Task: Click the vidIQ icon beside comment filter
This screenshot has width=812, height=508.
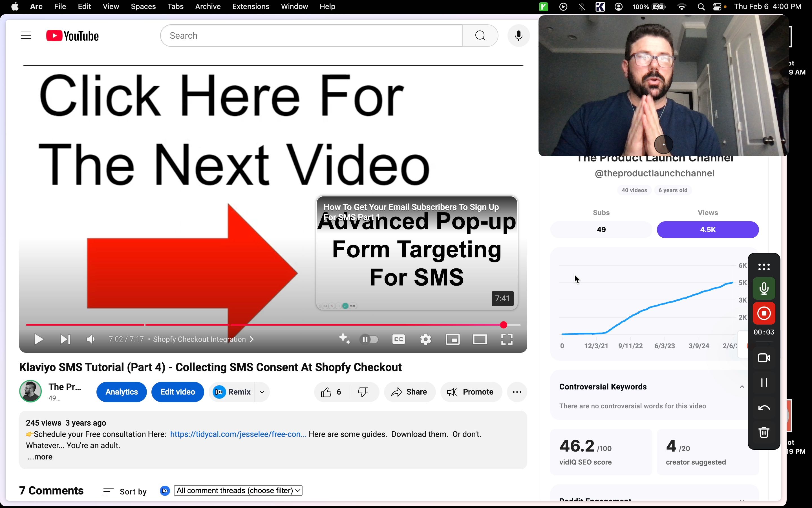Action: 165,491
